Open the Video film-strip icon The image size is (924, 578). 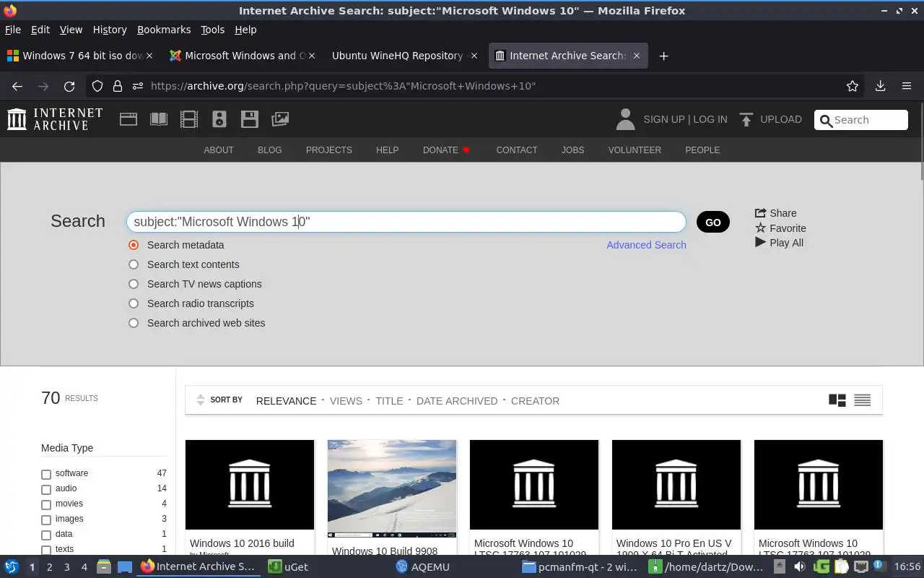click(x=189, y=119)
